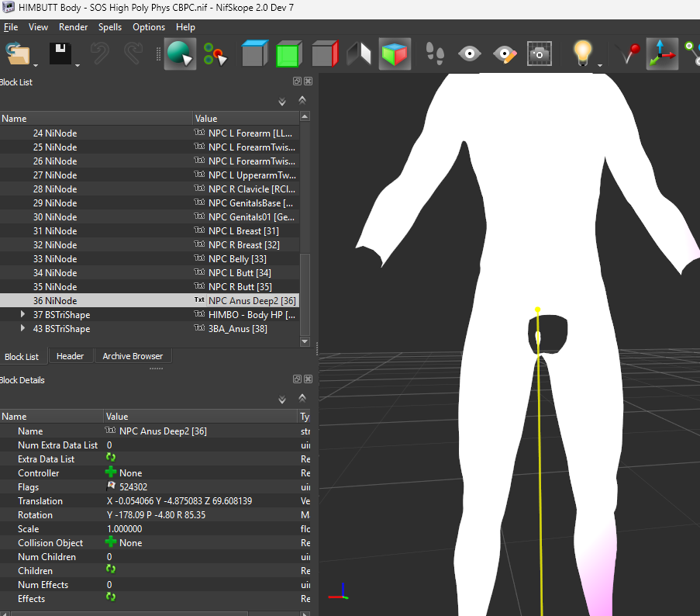Viewport: 700px width, 616px height.
Task: Select the green front view cube
Action: click(x=289, y=54)
